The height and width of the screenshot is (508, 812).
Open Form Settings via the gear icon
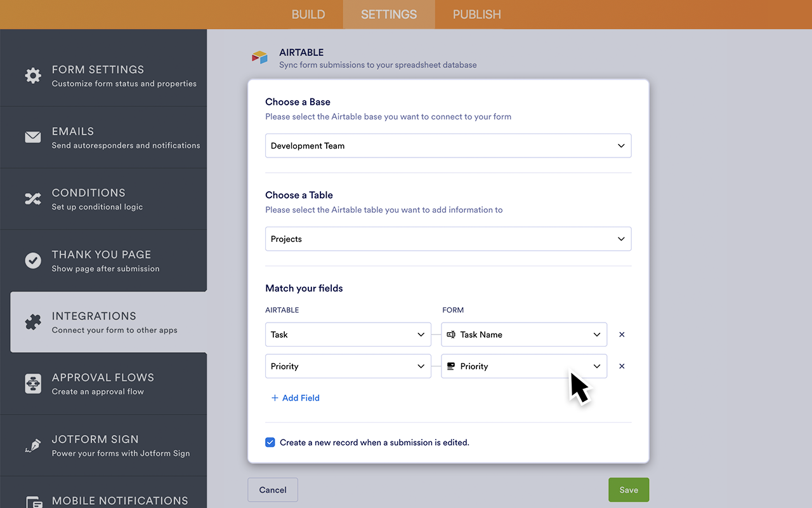(x=33, y=76)
